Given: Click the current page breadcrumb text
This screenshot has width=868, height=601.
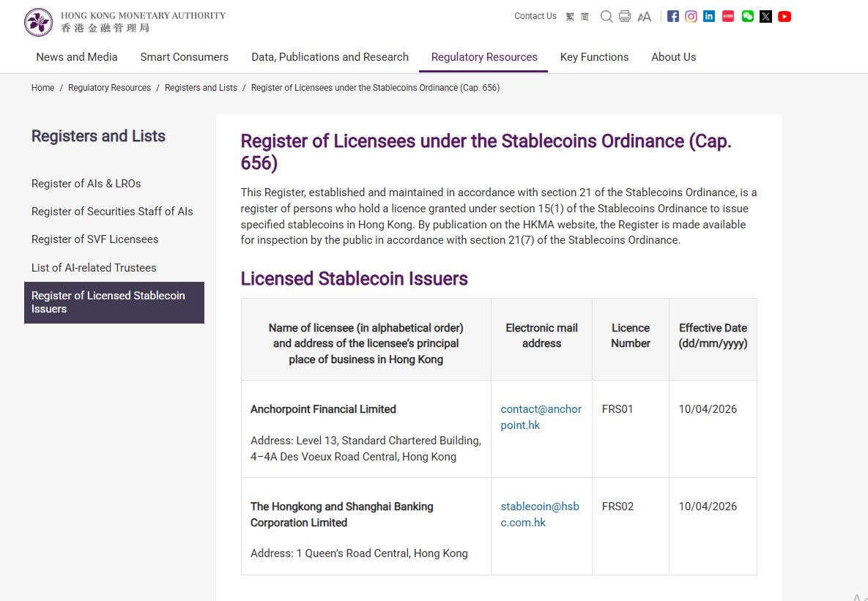Looking at the screenshot, I should [x=375, y=87].
